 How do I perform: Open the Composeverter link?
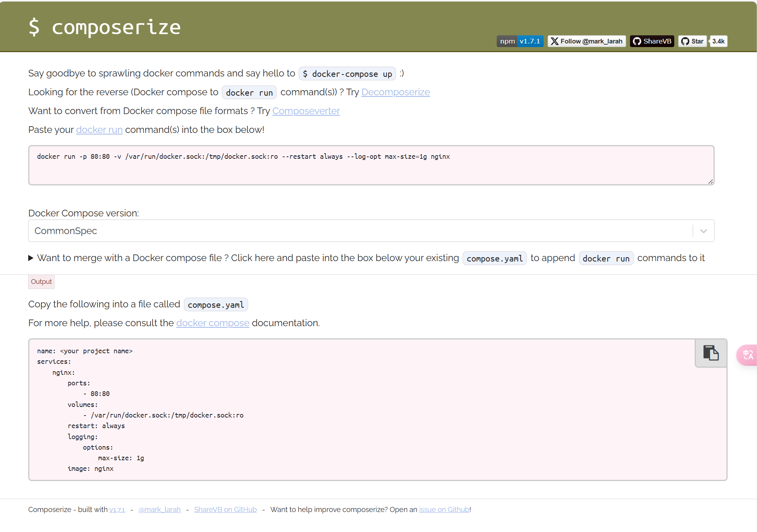coord(306,111)
